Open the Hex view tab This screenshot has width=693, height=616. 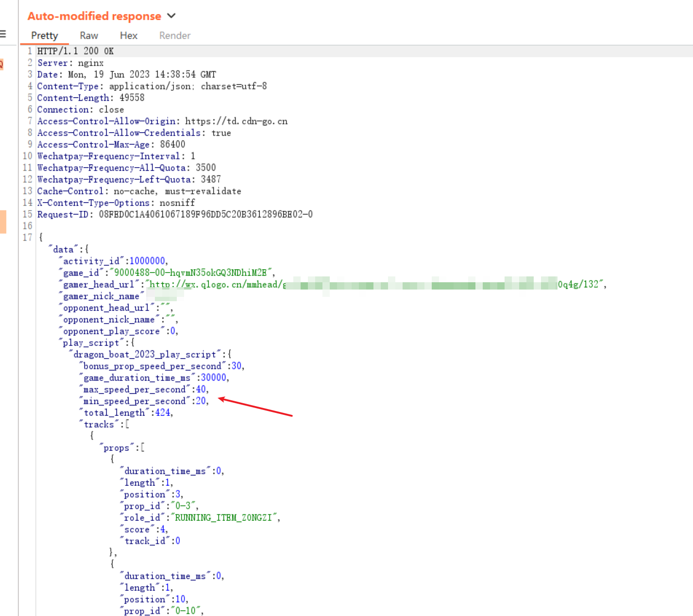[x=129, y=35]
